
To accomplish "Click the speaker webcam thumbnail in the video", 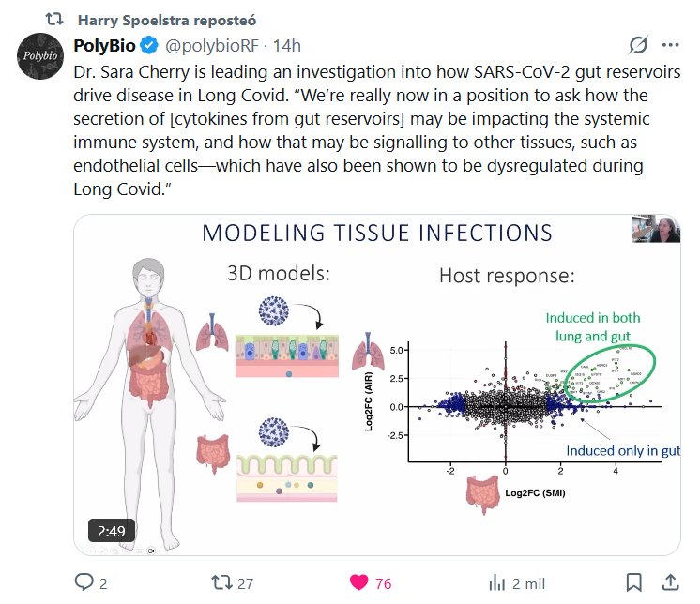I will pos(656,231).
